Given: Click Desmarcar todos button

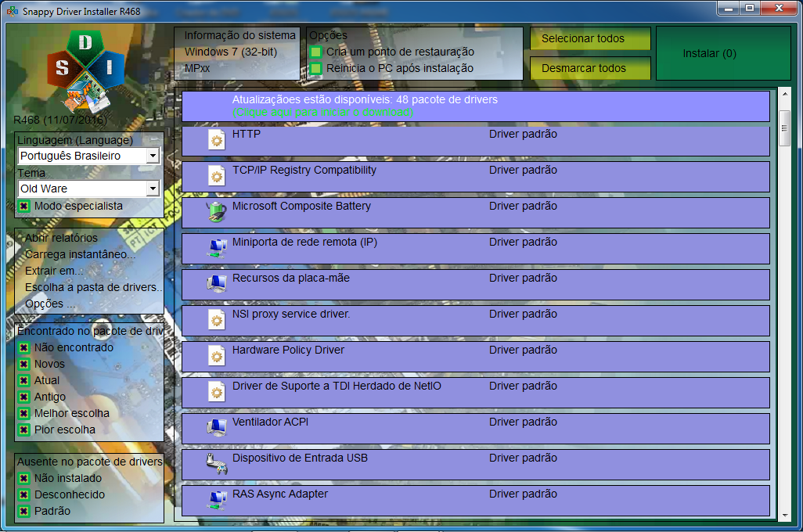Looking at the screenshot, I should tap(590, 68).
